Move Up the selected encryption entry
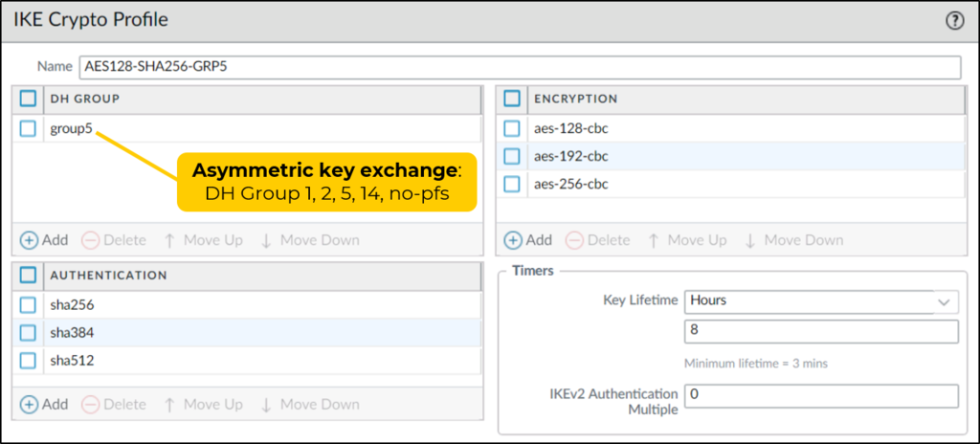Screen dimensions: 980x444 (x=686, y=240)
